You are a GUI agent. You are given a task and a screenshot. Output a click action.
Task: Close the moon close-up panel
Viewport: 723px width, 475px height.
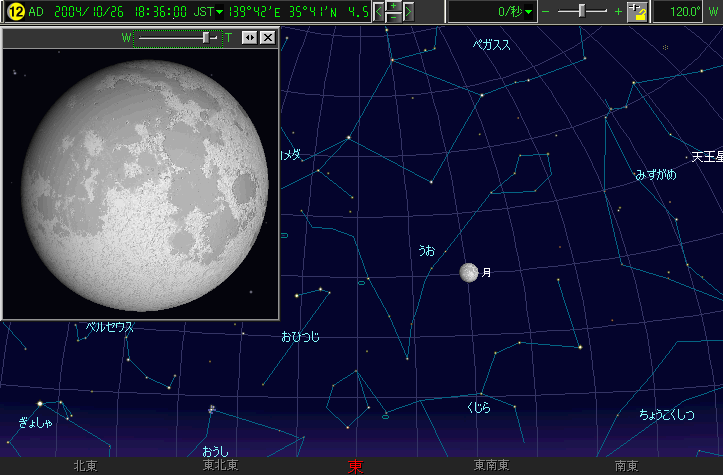268,37
